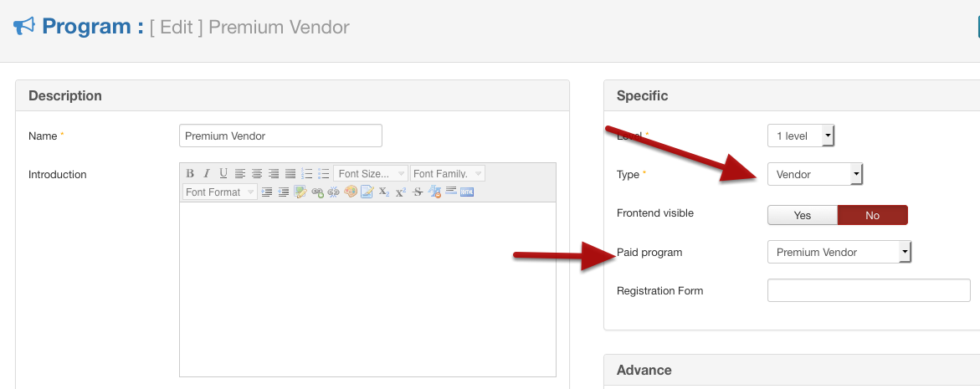
Task: Click the insert link icon
Action: (317, 192)
